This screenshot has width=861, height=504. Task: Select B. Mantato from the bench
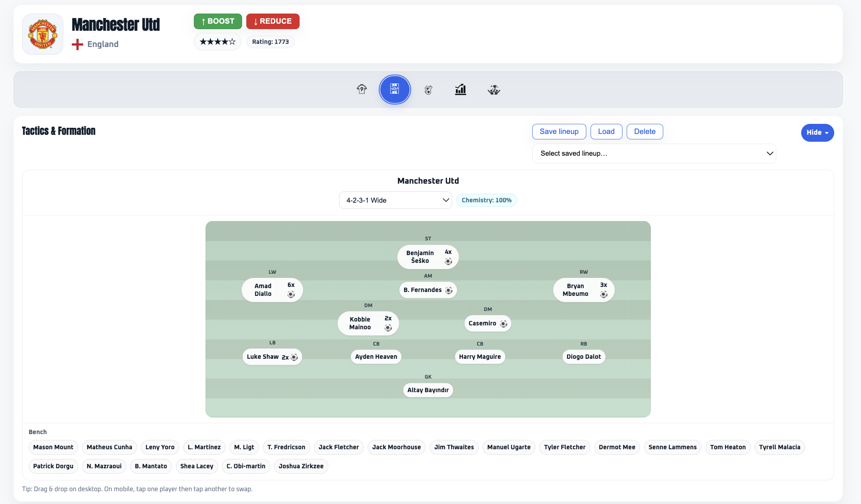(151, 466)
